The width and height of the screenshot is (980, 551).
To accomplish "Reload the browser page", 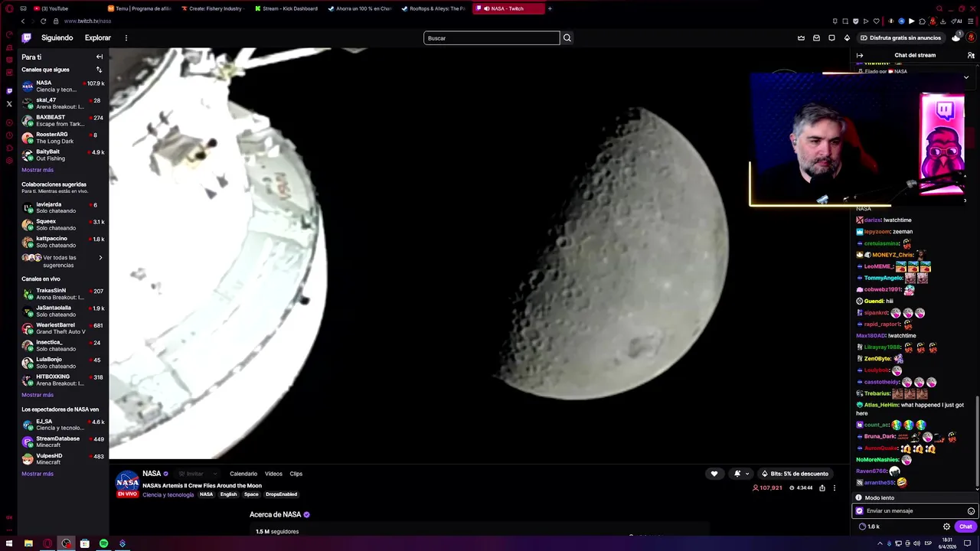I will (x=44, y=21).
